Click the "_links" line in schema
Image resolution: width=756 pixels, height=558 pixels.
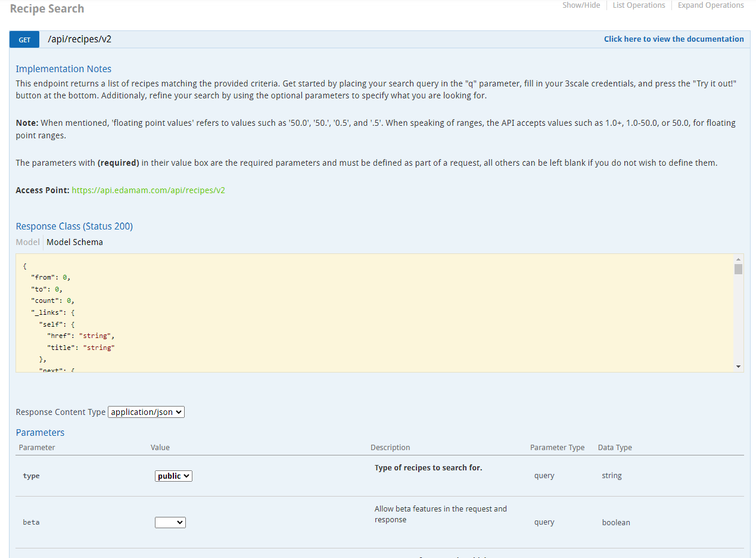[x=52, y=312]
